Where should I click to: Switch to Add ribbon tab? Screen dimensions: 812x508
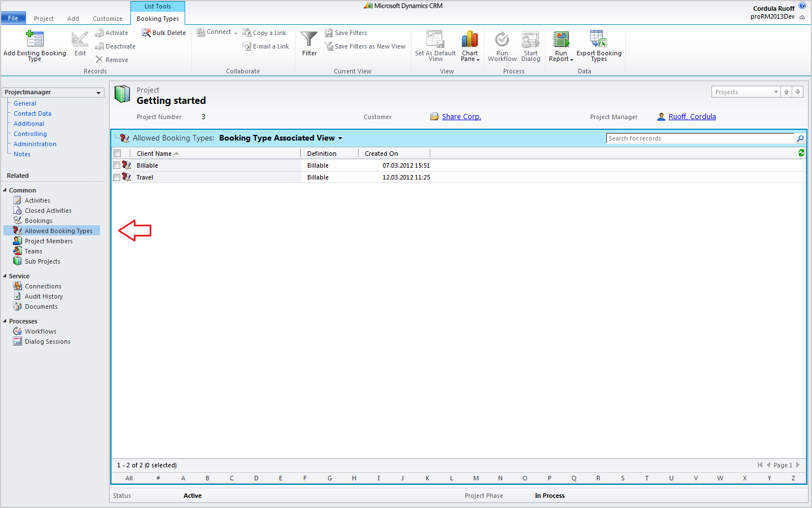click(x=73, y=19)
